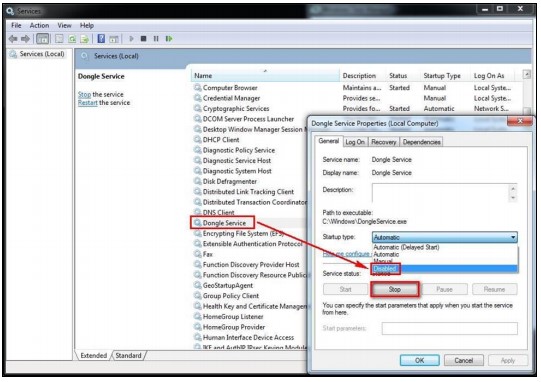Click the Show/Hide Action Pane toolbar icon
This screenshot has height=382, width=541.
pyautogui.click(x=114, y=39)
